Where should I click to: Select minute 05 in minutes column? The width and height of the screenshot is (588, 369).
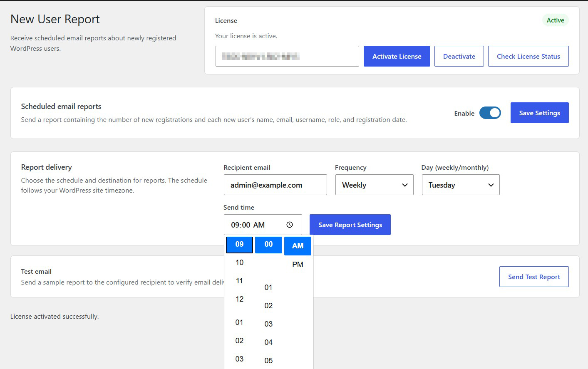point(268,361)
